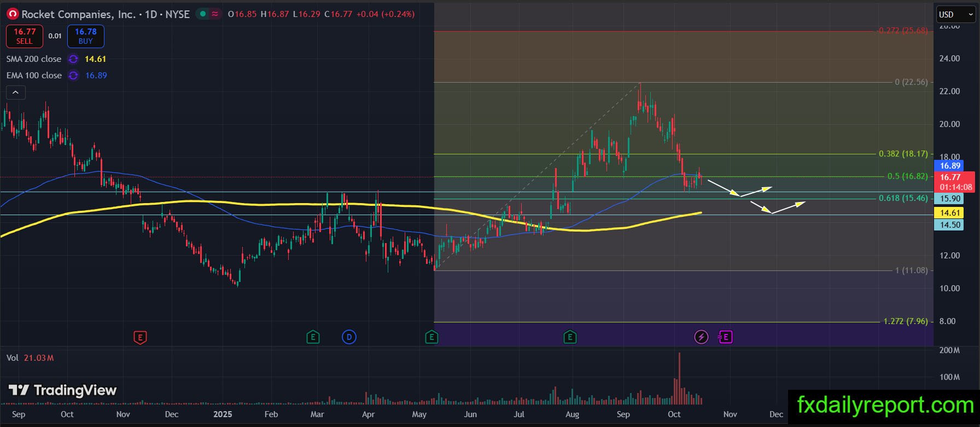Click the H16.87 high value in header
This screenshot has width=980, height=427.
click(275, 14)
